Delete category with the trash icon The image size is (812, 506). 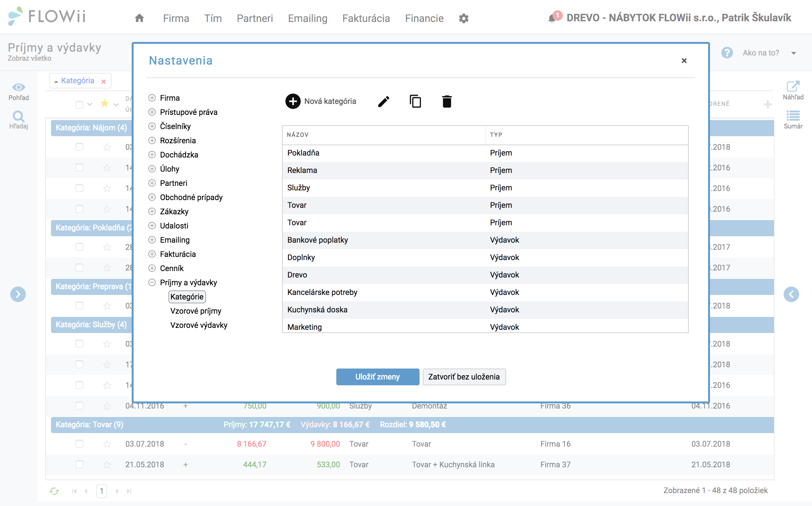pos(447,101)
